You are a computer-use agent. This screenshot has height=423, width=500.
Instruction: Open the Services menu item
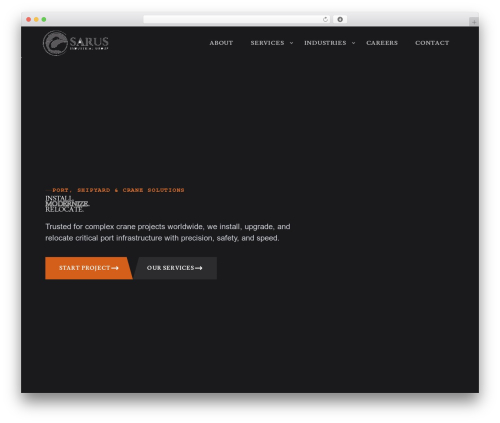pos(267,43)
